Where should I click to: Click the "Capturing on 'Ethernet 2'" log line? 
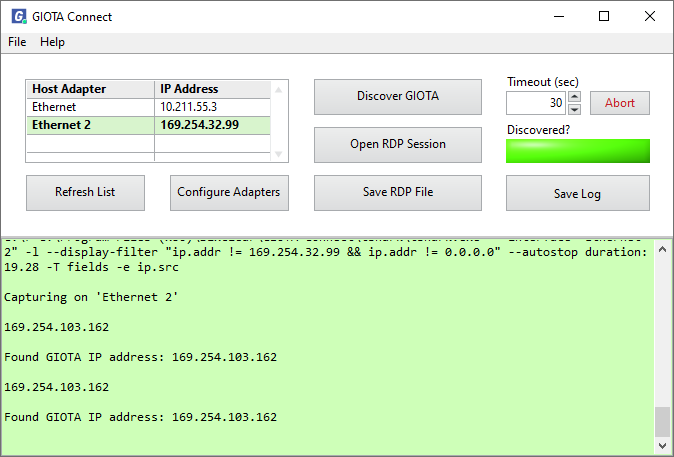pos(91,297)
